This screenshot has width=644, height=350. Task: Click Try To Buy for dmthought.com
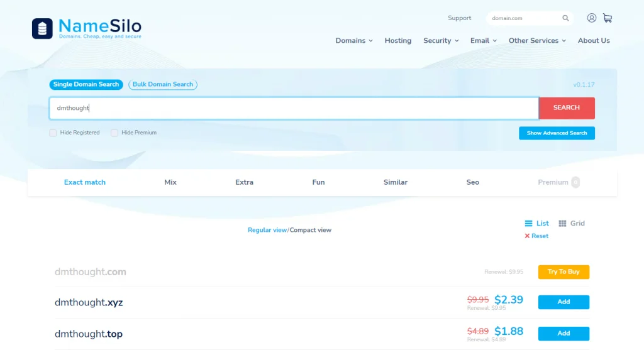click(563, 271)
